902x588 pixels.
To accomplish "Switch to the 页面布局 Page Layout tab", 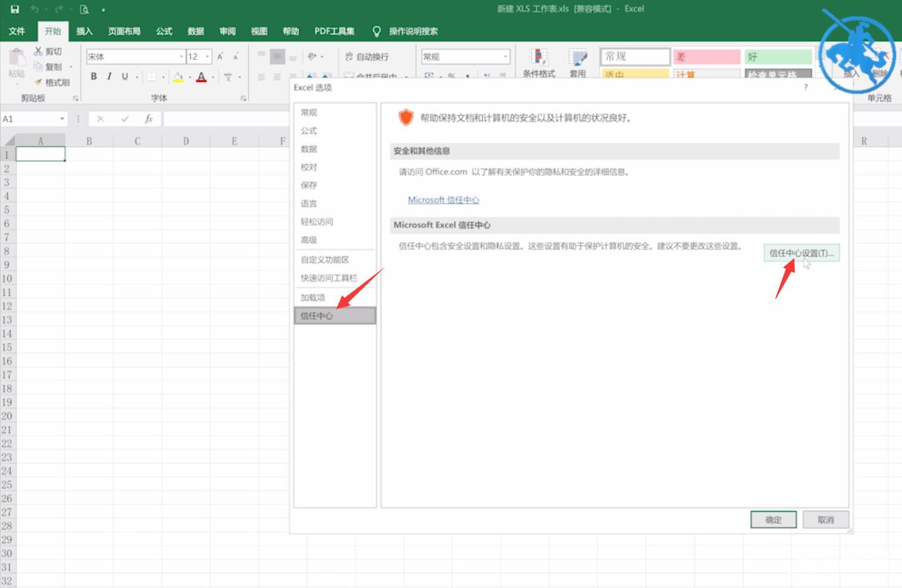I will [x=124, y=31].
